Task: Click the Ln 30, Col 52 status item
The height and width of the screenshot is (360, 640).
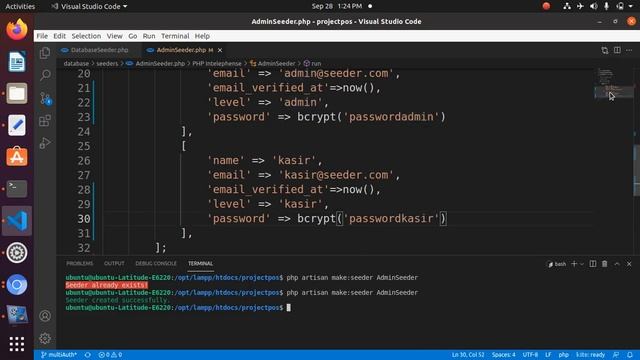Action: [468, 355]
